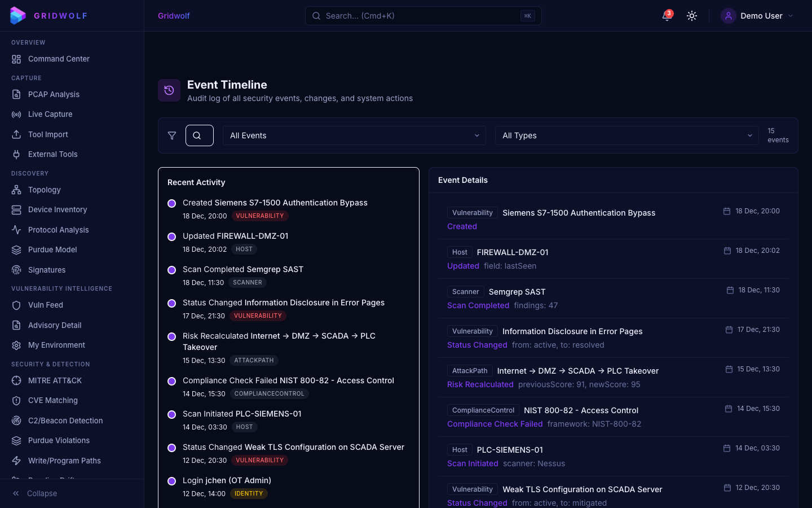Click the Semgrep SAST event details row

[x=613, y=298]
